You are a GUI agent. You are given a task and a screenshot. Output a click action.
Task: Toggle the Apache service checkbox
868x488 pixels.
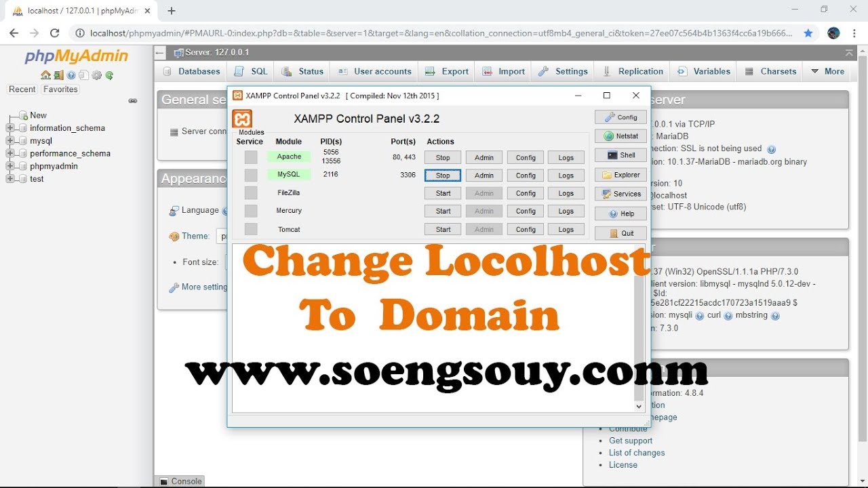(251, 157)
